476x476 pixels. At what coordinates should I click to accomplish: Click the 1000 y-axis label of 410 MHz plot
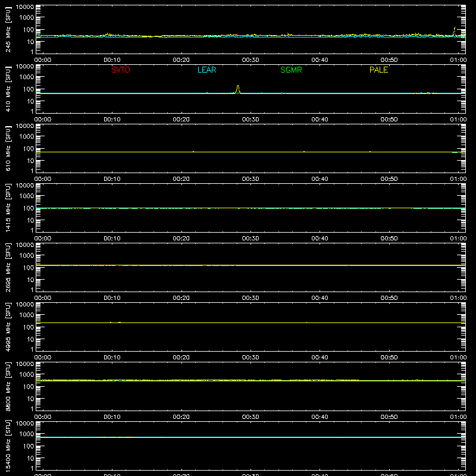coord(27,77)
